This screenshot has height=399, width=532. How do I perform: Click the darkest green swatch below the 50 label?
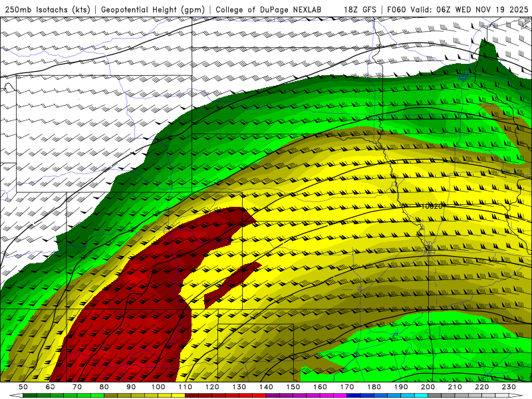(30, 395)
